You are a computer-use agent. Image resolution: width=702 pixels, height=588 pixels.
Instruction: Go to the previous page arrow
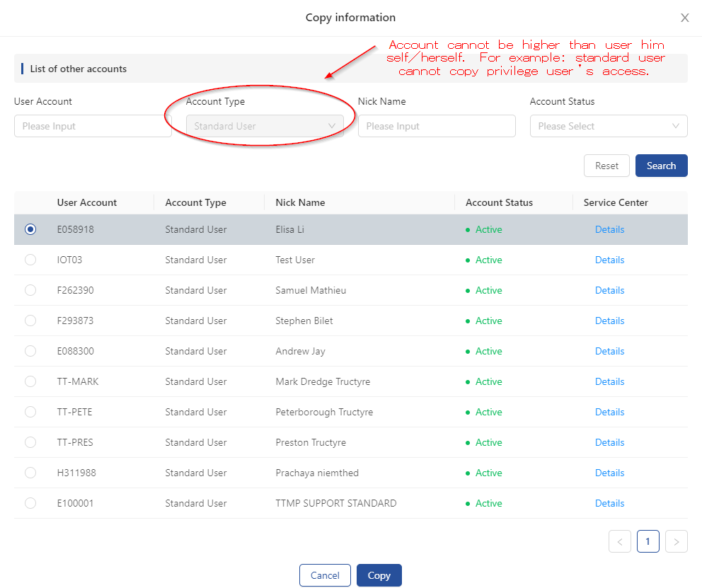click(x=620, y=542)
